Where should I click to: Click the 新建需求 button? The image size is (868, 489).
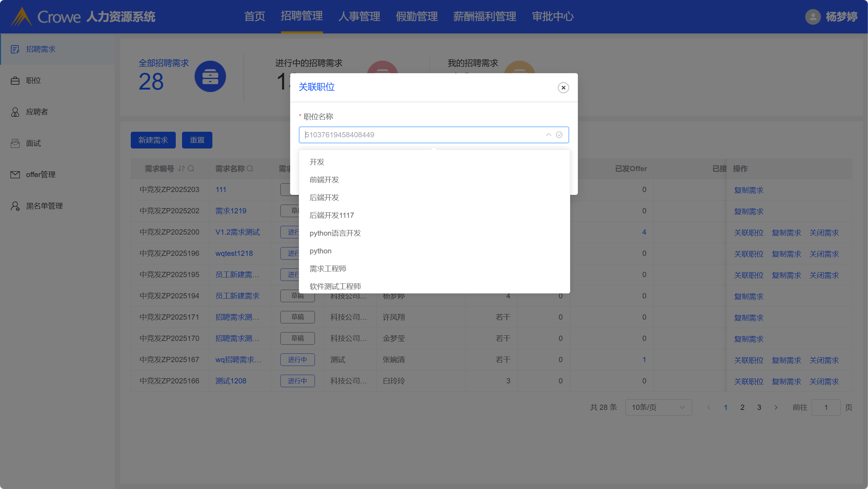153,140
